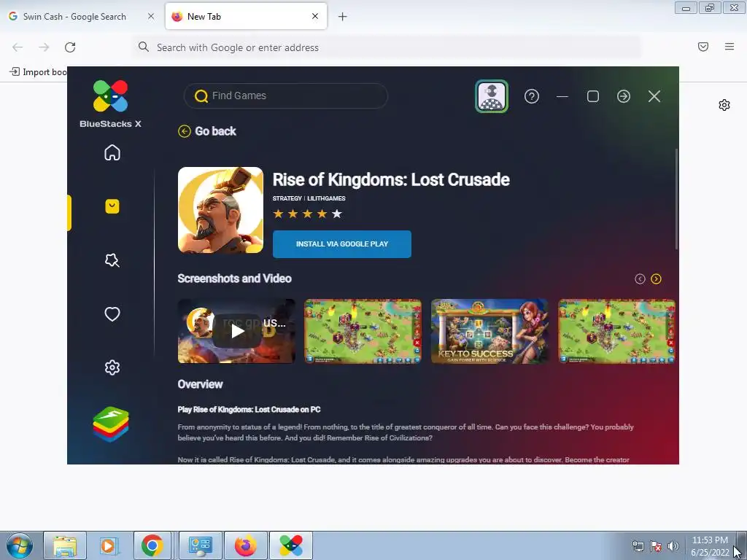
Task: Open Action Center flag in tray
Action: (x=656, y=546)
